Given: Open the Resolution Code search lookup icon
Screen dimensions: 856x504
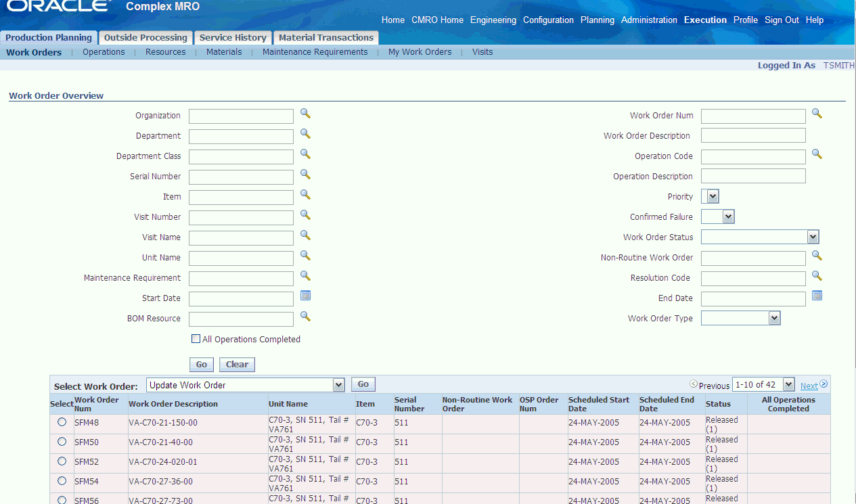Looking at the screenshot, I should click(817, 276).
